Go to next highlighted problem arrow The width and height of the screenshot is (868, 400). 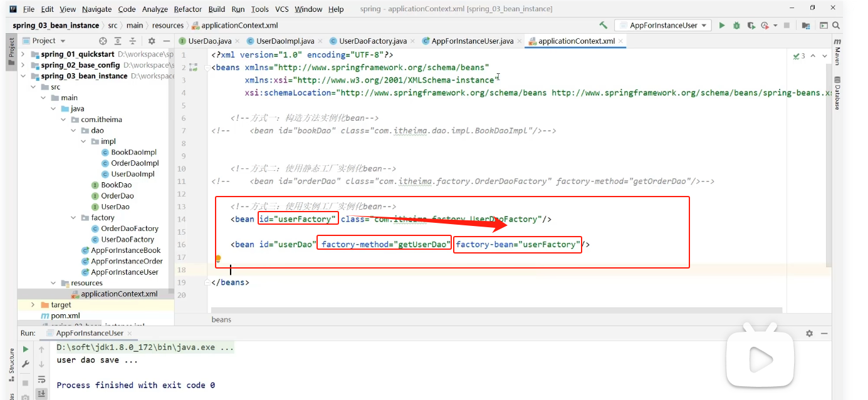[x=825, y=56]
